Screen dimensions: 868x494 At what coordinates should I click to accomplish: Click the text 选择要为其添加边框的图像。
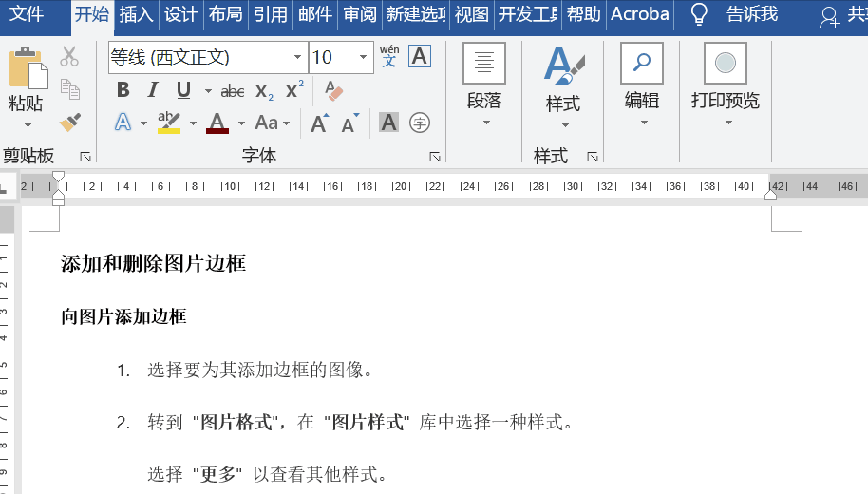261,370
